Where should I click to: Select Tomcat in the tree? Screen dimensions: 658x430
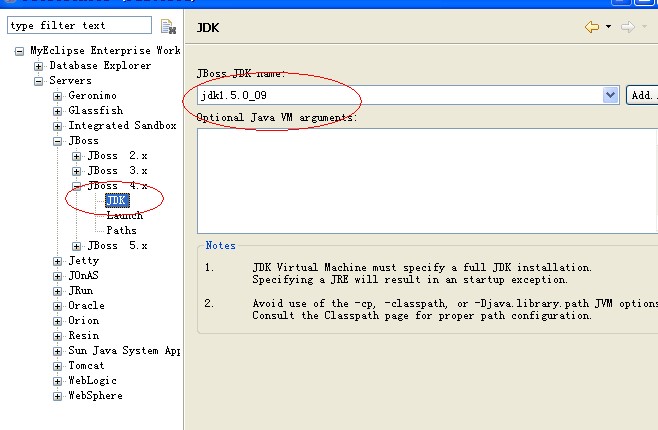pos(86,365)
